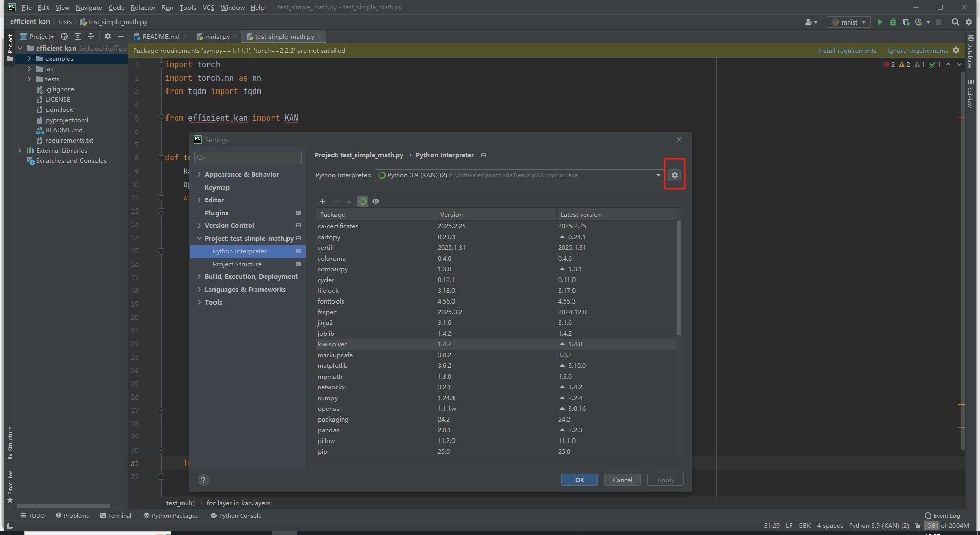Open the Navigate menu
Image resolution: width=980 pixels, height=535 pixels.
(89, 7)
